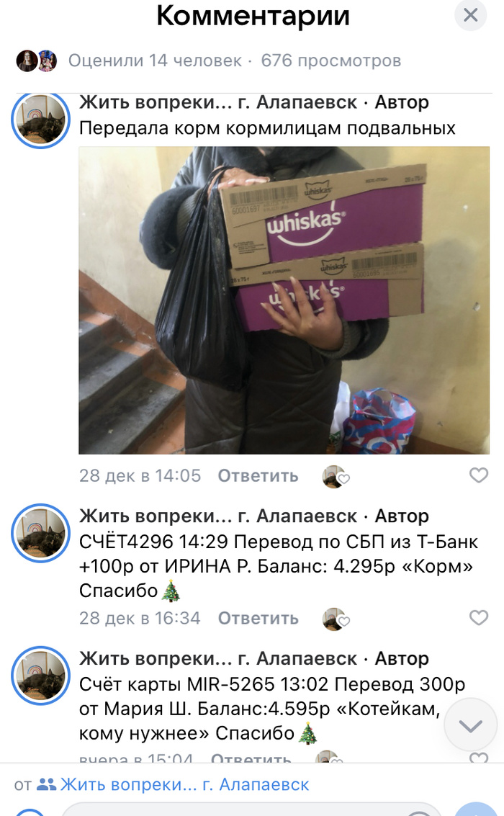Tap the scroll-down chevron button
The height and width of the screenshot is (816, 504).
[471, 725]
